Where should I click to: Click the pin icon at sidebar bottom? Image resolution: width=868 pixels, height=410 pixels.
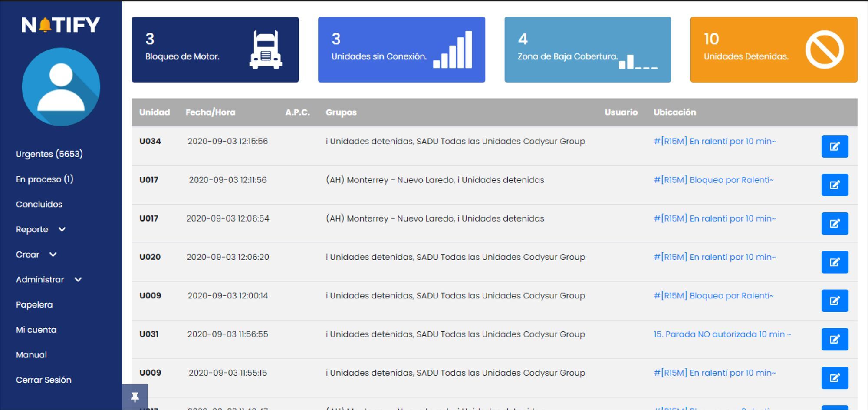pyautogui.click(x=135, y=397)
